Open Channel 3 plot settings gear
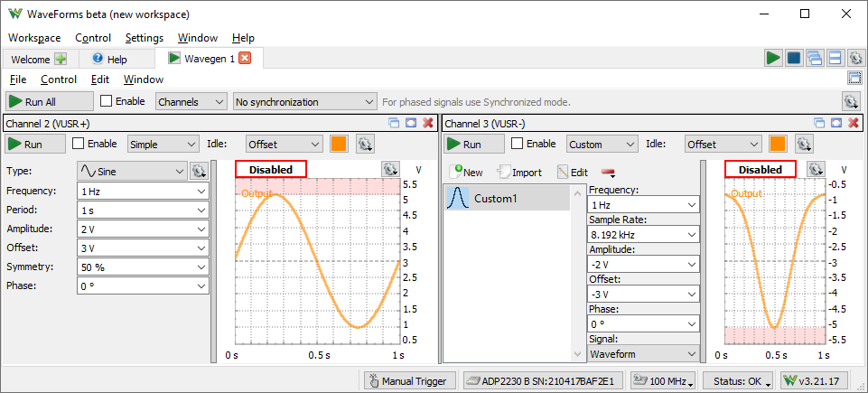 [816, 169]
